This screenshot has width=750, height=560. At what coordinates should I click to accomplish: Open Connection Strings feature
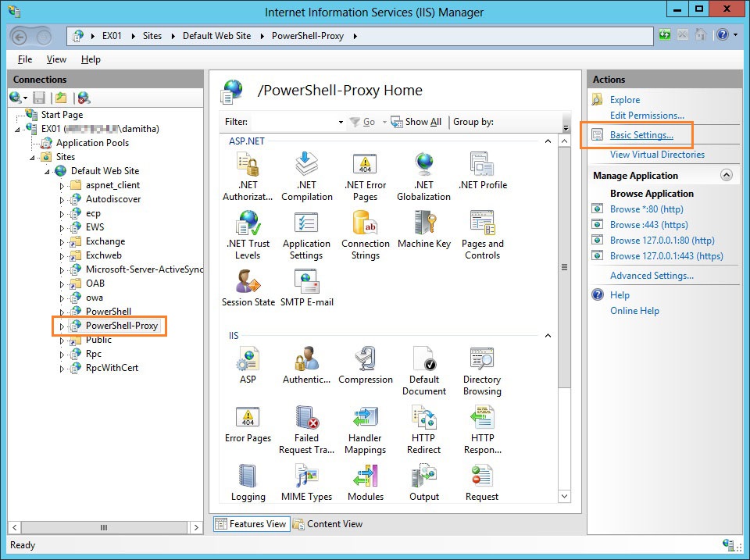point(365,235)
